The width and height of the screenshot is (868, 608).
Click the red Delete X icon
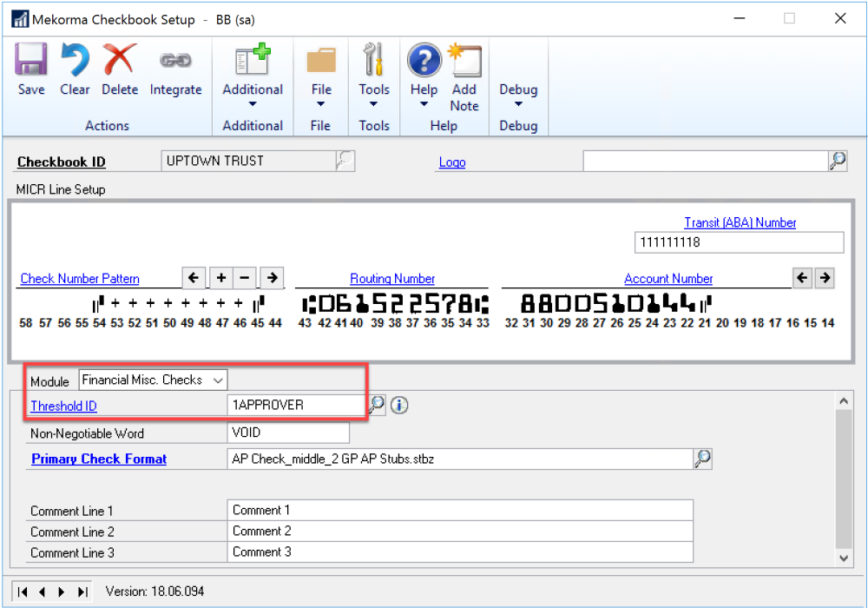[120, 59]
